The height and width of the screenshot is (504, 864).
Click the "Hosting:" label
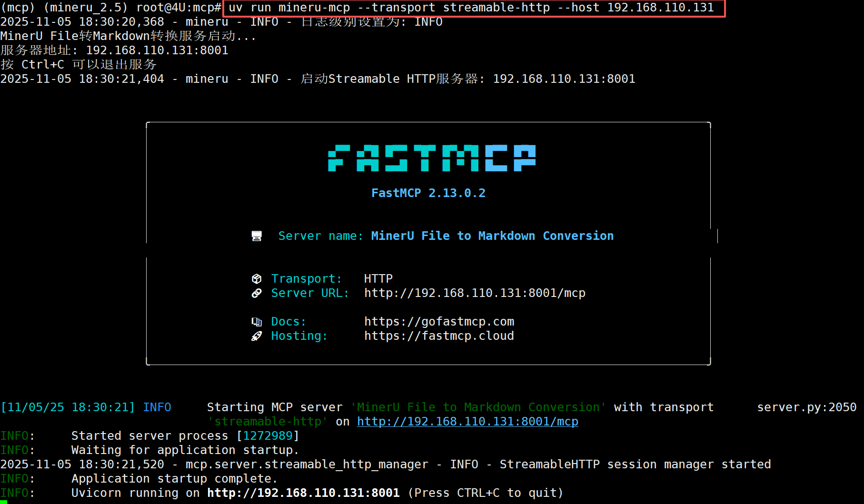tap(299, 336)
